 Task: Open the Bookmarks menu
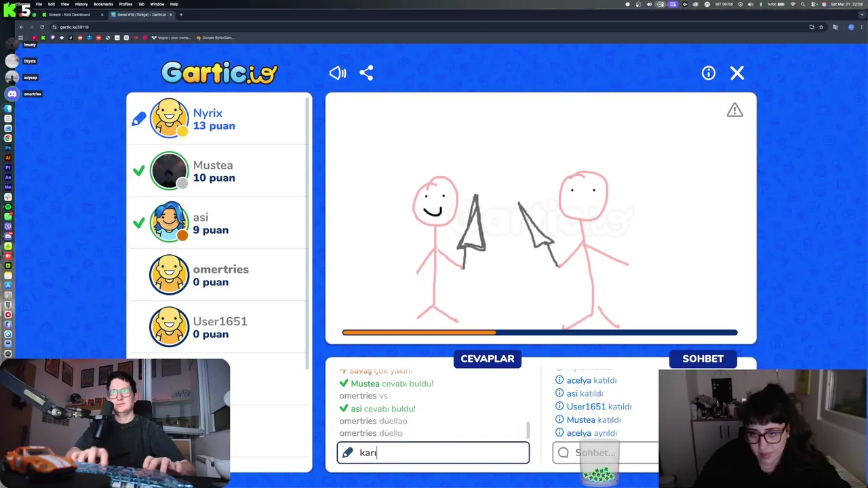pos(103,4)
